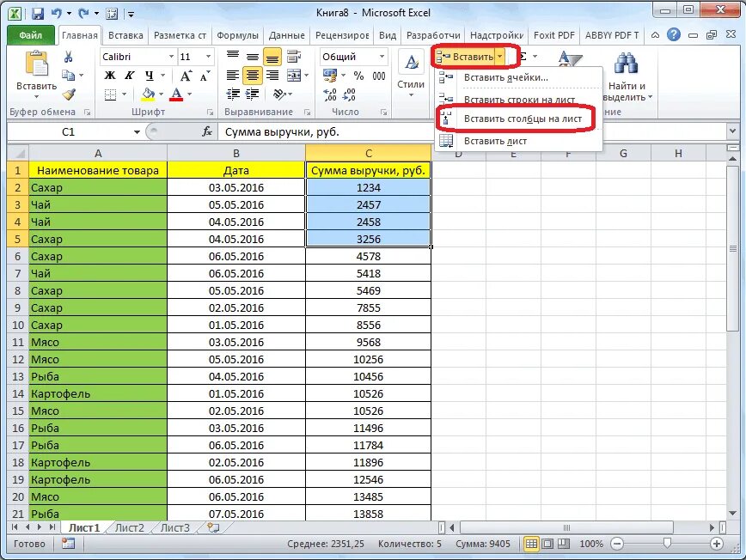Click the large Paste clipboard icon
Viewport: 746px width, 560px height.
(37, 64)
